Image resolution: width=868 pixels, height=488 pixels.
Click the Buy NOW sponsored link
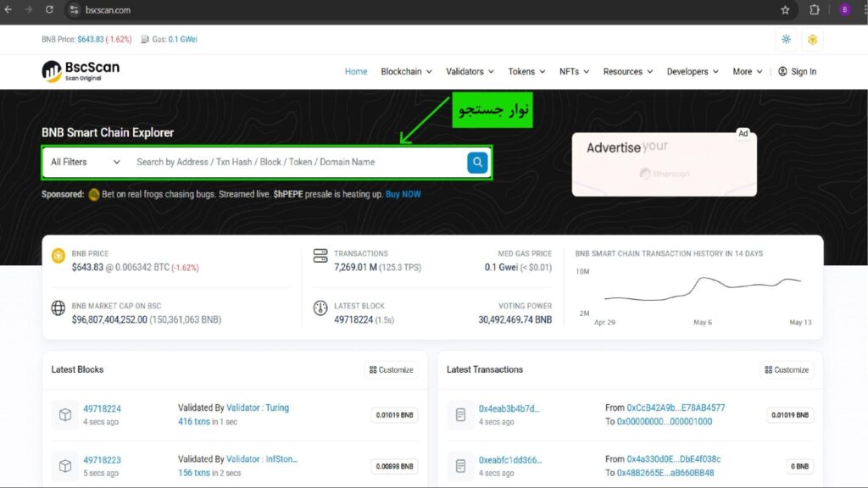point(403,194)
